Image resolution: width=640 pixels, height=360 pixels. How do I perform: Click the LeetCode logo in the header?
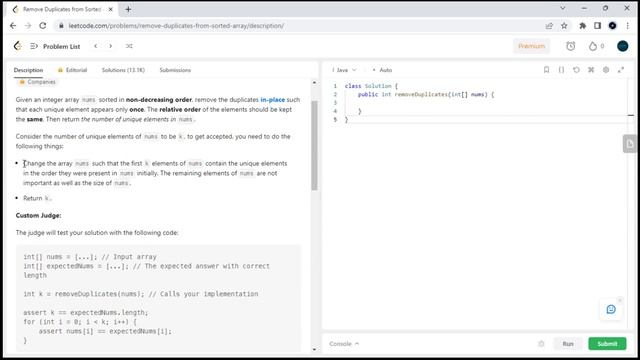click(x=18, y=46)
